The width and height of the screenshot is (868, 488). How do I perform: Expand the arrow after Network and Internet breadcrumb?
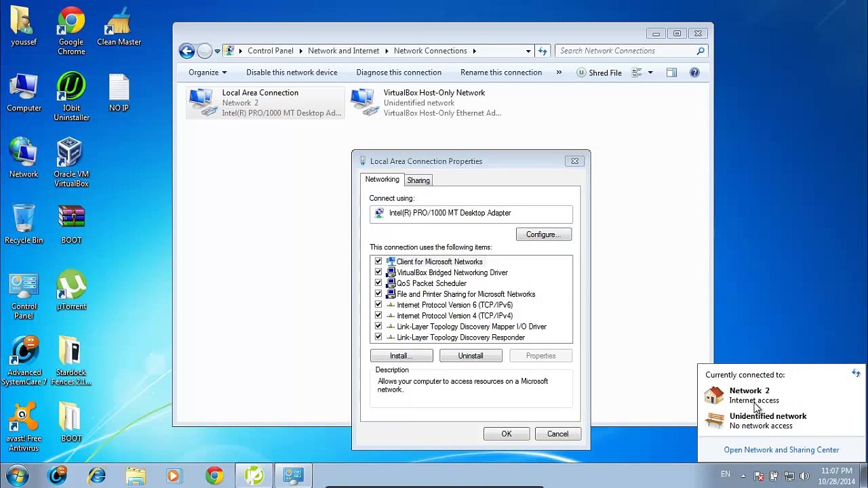387,51
